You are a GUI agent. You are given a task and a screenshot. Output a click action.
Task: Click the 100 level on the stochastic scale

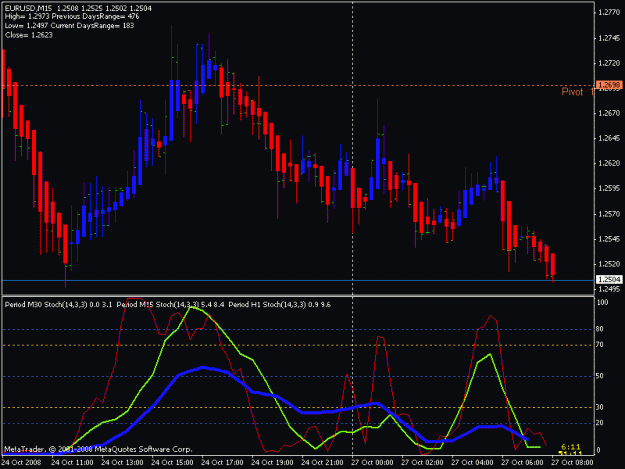coord(602,303)
